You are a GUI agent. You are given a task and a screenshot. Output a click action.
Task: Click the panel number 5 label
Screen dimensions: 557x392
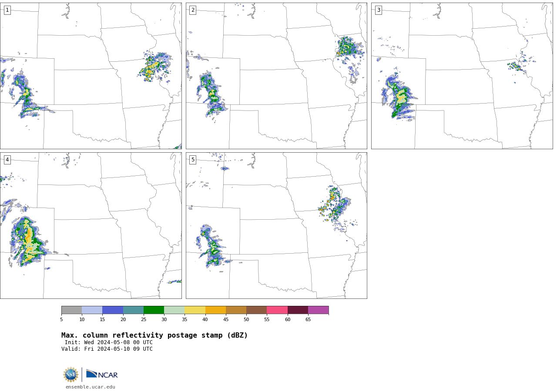pos(193,160)
